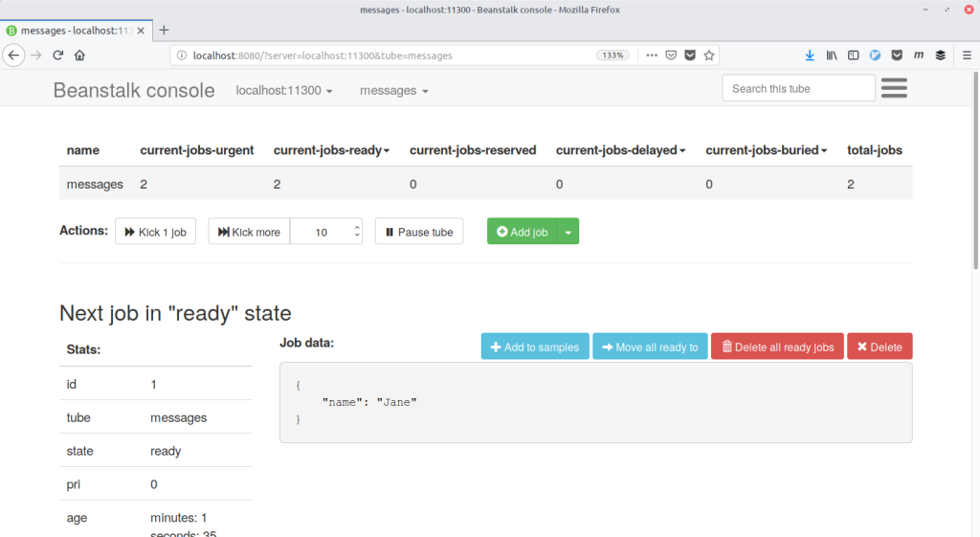The width and height of the screenshot is (980, 537).
Task: Expand the messages tube dropdown
Action: (x=393, y=91)
